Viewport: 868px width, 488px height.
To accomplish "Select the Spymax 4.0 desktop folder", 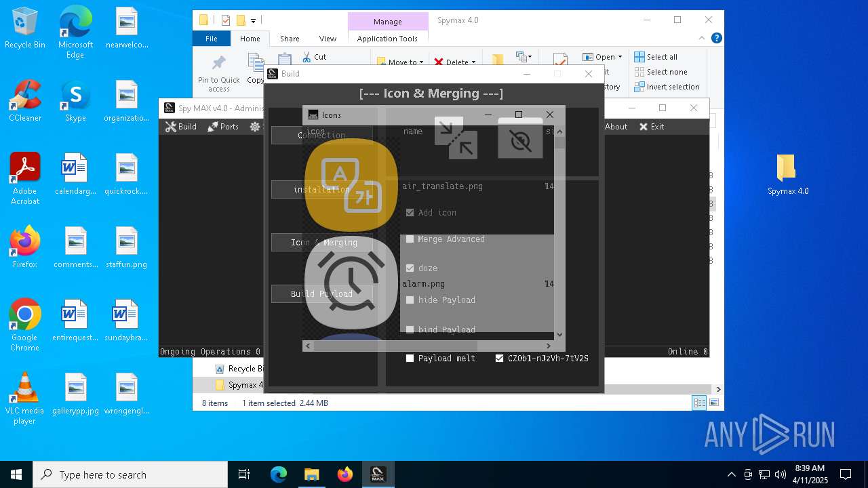I will (787, 174).
